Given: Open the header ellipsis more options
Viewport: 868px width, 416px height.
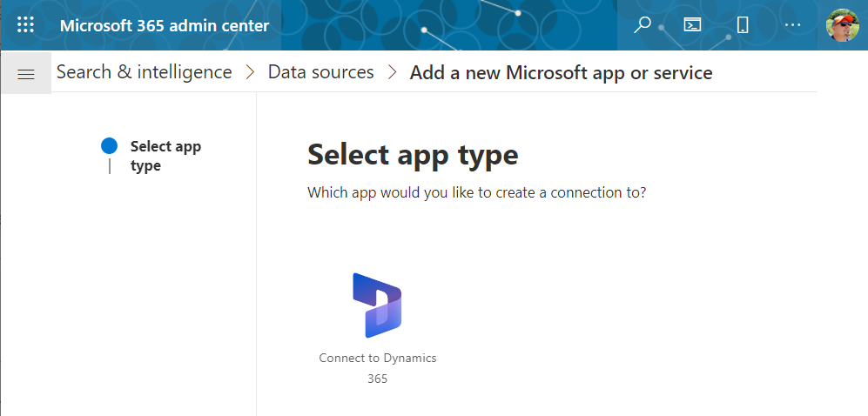Looking at the screenshot, I should [793, 25].
